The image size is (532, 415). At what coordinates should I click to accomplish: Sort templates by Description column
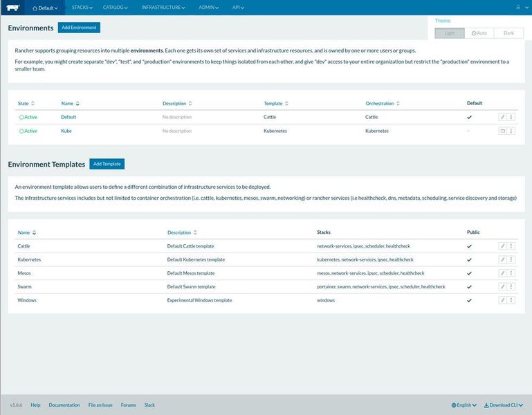click(182, 232)
